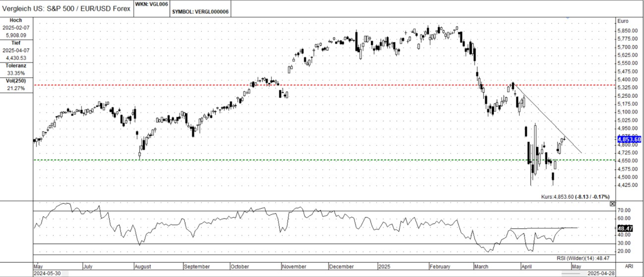This screenshot has height=277, width=644.
Task: Select the horizontal line drawn on RSI
Action: tap(542, 228)
